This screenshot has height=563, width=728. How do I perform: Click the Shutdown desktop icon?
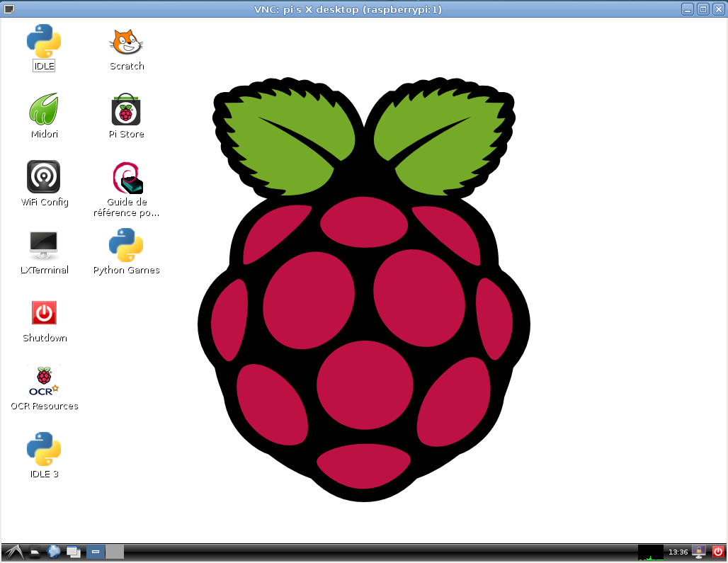coord(44,313)
